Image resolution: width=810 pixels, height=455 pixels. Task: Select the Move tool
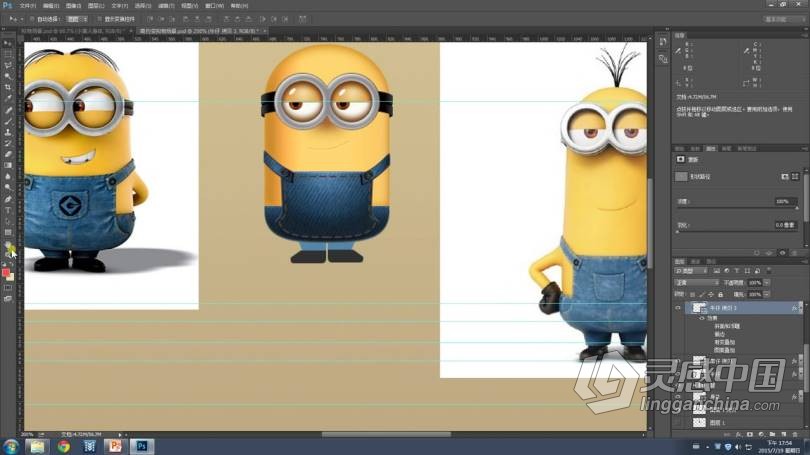8,43
